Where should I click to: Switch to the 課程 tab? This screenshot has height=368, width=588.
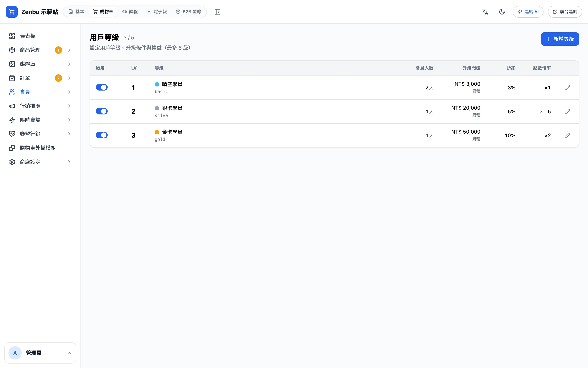(130, 12)
